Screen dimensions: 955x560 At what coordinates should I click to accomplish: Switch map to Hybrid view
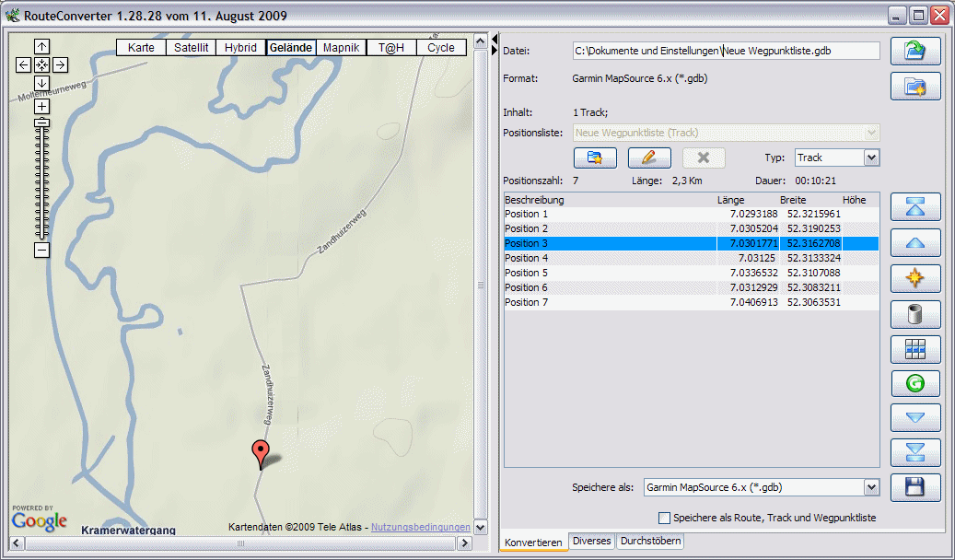pyautogui.click(x=241, y=48)
